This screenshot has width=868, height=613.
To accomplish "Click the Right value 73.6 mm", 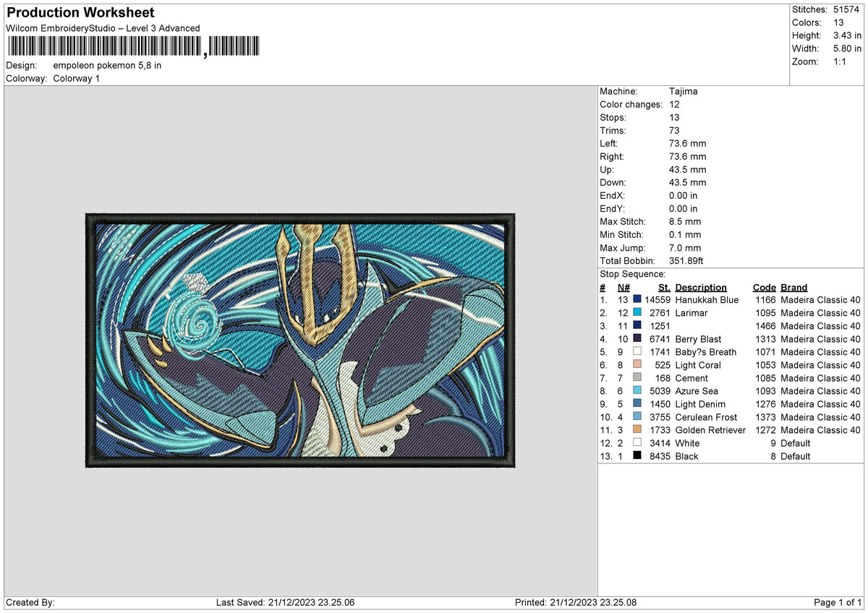I will [x=688, y=157].
